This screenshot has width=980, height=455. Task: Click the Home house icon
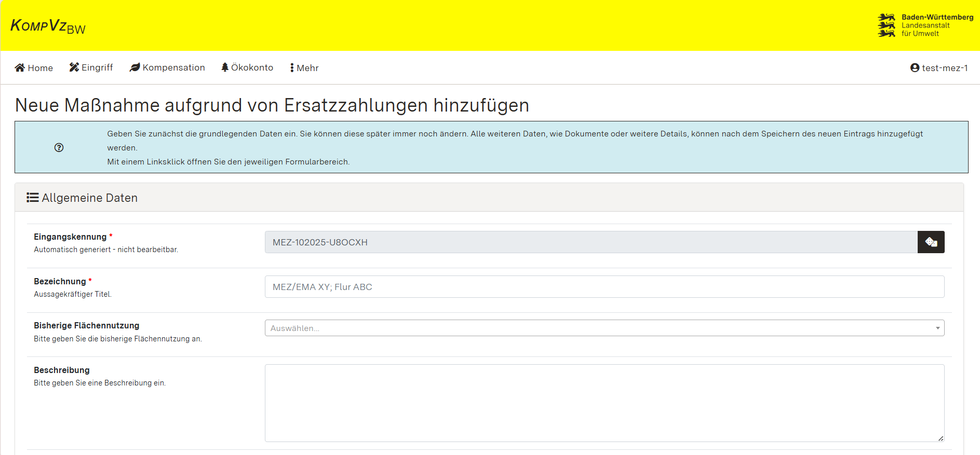pyautogui.click(x=20, y=67)
